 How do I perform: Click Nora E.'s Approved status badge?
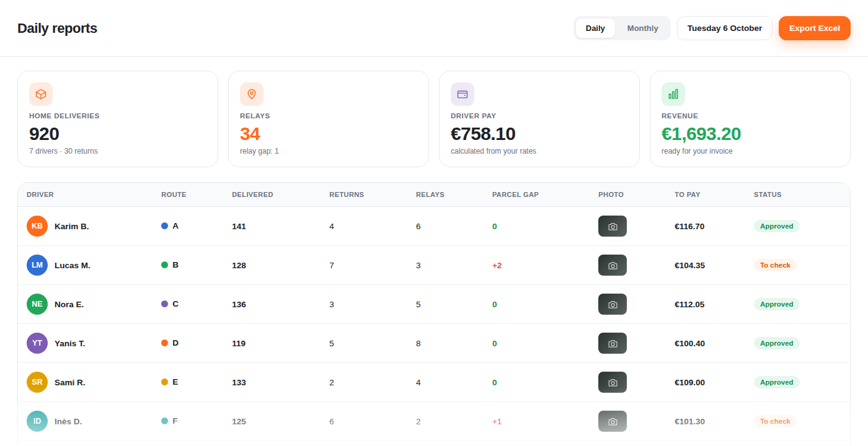[777, 304]
